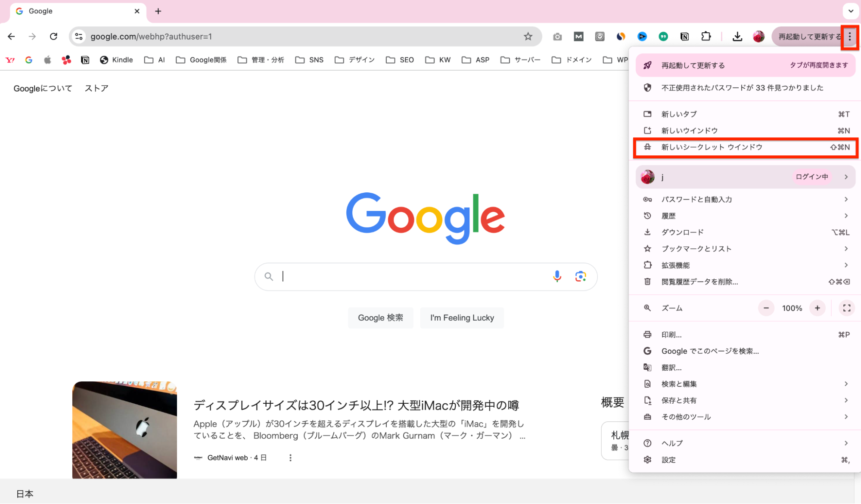Viewport: 861px width, 504px height.
Task: Click inside the Google search input field
Action: (409, 276)
